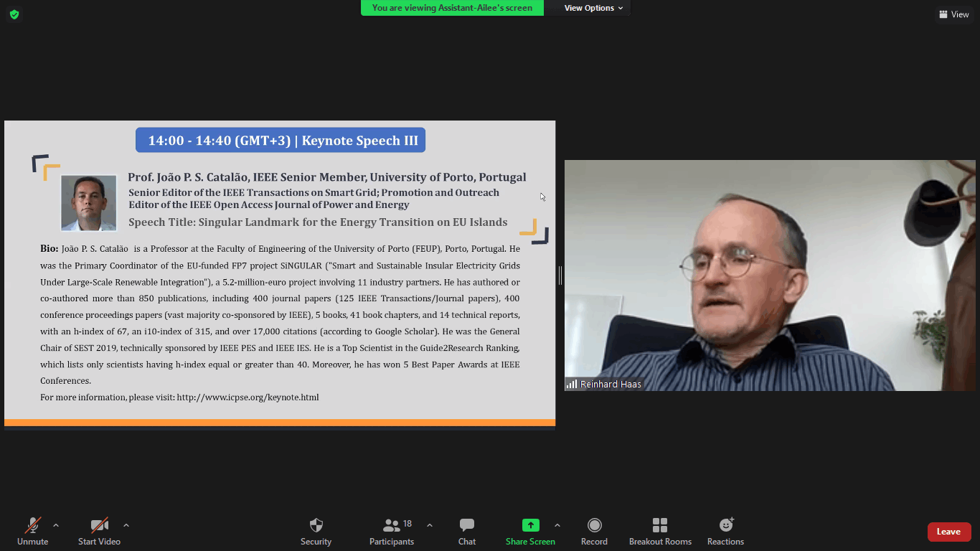This screenshot has height=551, width=980.
Task: Start recording with the Record button
Action: tap(594, 532)
